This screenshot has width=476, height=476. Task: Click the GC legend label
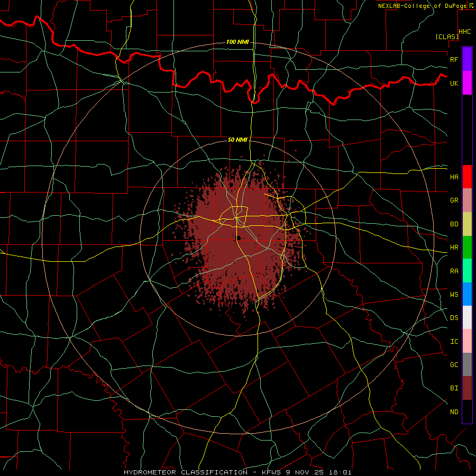click(454, 365)
